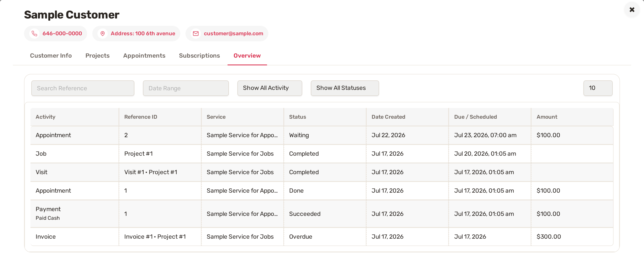
Task: Click the Done status cell
Action: pyautogui.click(x=325, y=191)
